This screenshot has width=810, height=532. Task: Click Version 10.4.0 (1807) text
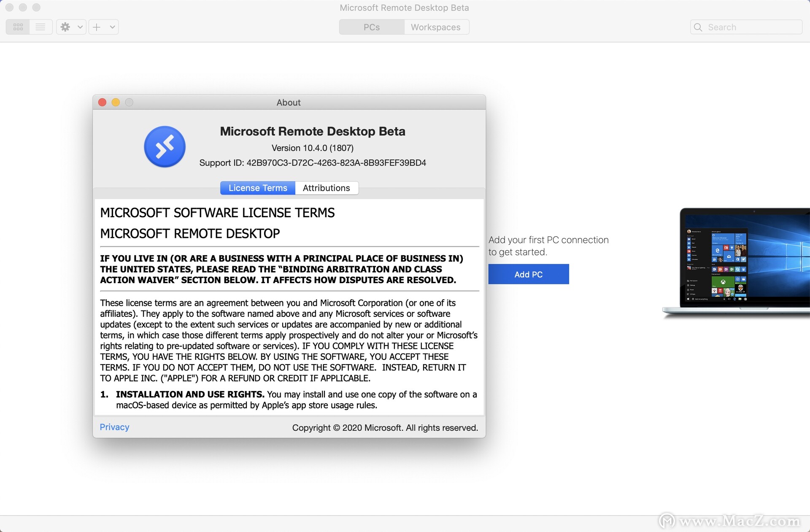[313, 148]
